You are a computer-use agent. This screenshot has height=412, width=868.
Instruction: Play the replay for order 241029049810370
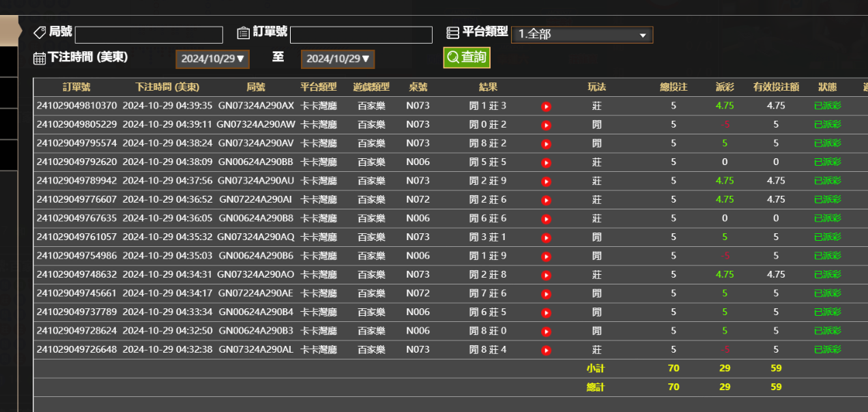546,106
